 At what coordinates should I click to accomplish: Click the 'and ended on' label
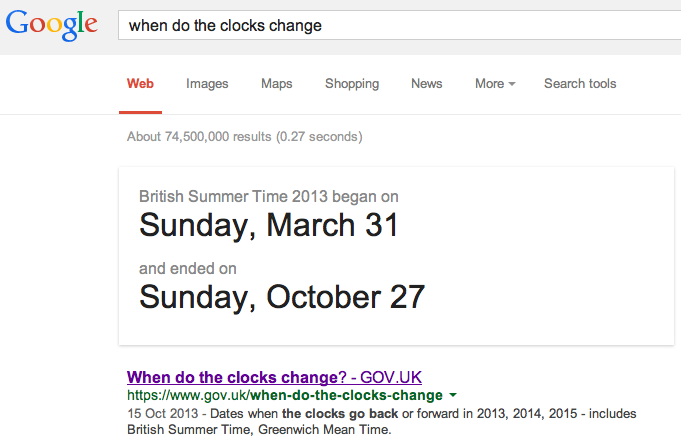188,269
